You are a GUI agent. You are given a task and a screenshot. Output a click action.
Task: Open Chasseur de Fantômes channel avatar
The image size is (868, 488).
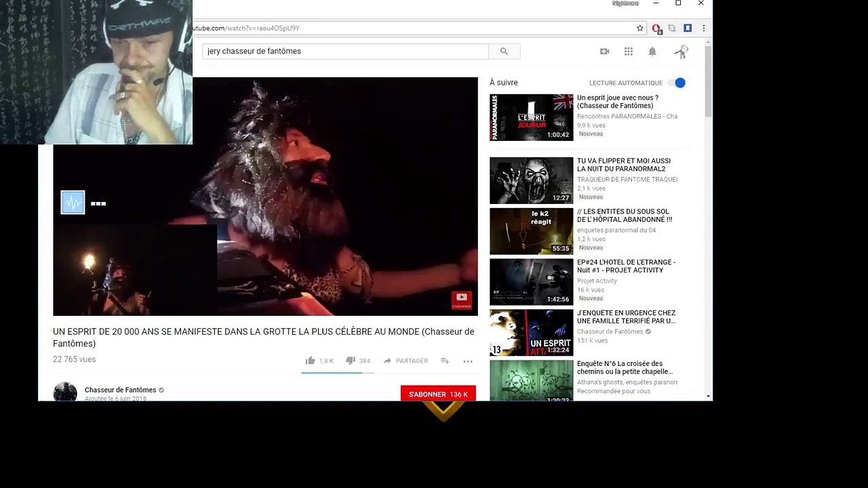65,392
